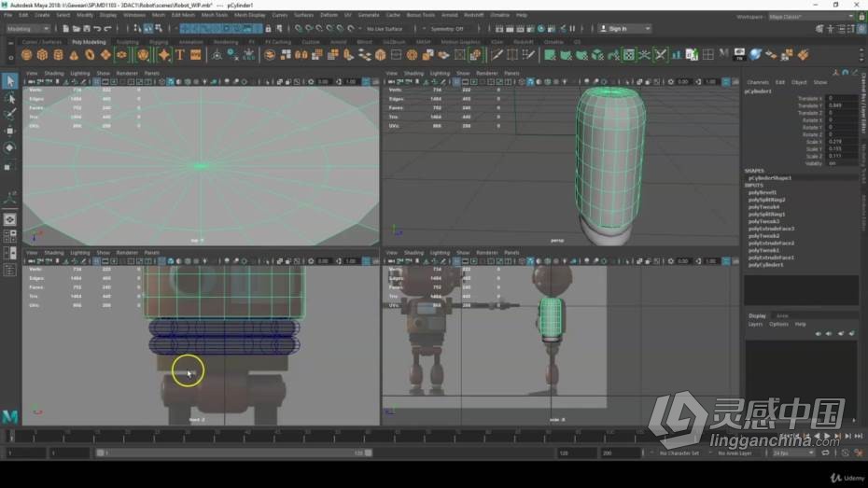Activate the Move tool in toolbox
Screen dimensions: 868x488
click(10, 132)
